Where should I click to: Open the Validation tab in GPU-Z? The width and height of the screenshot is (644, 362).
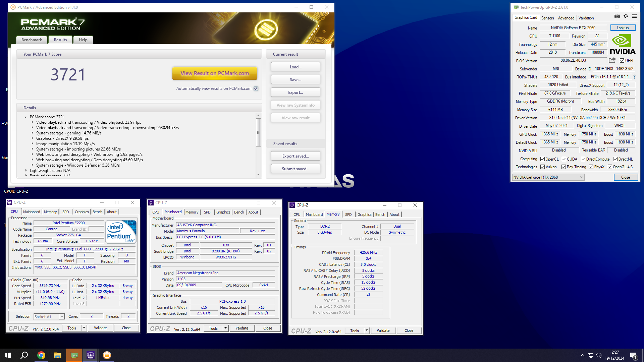coord(586,18)
